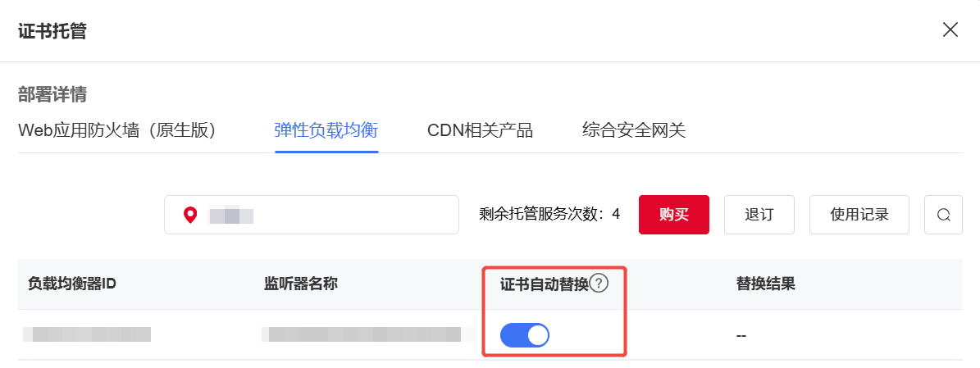Viewport: 980px width, 368px height.
Task: Click the 监听器名称 column header
Action: coord(301,284)
